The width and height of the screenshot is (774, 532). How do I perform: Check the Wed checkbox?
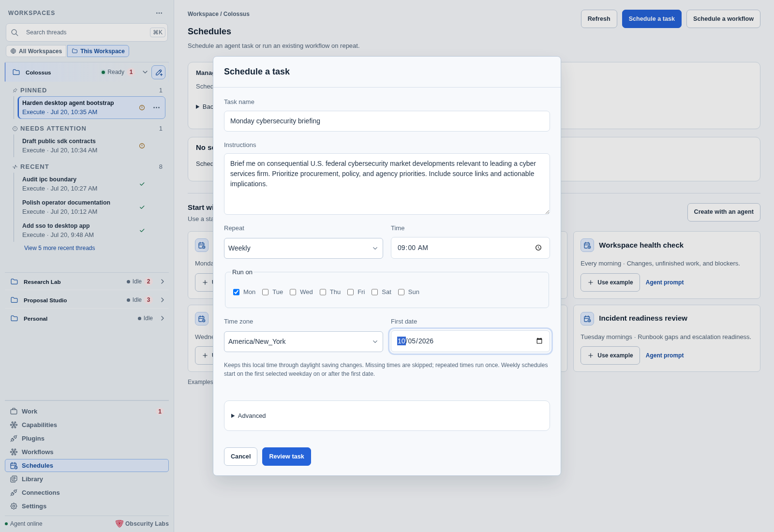(x=293, y=292)
